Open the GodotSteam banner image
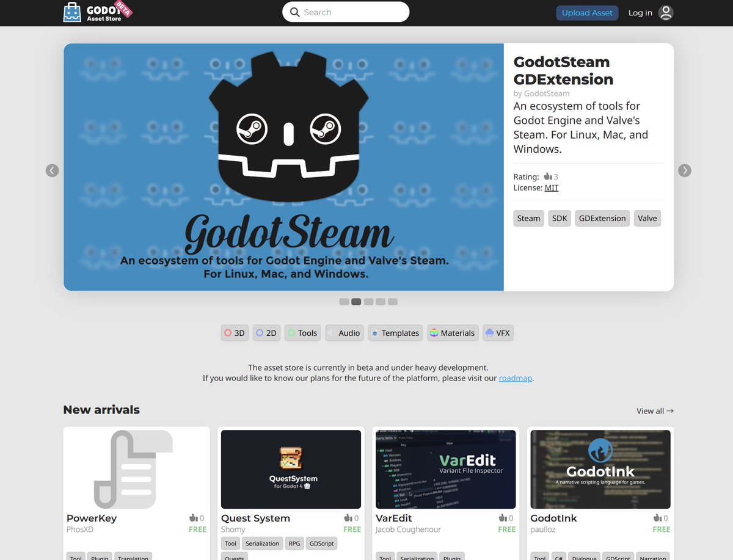 (283, 167)
